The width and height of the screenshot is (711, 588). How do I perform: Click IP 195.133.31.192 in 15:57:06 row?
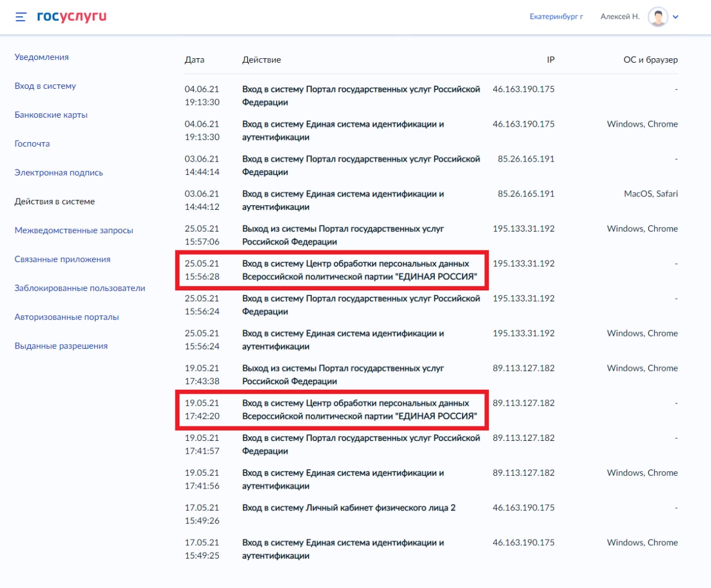tap(524, 229)
